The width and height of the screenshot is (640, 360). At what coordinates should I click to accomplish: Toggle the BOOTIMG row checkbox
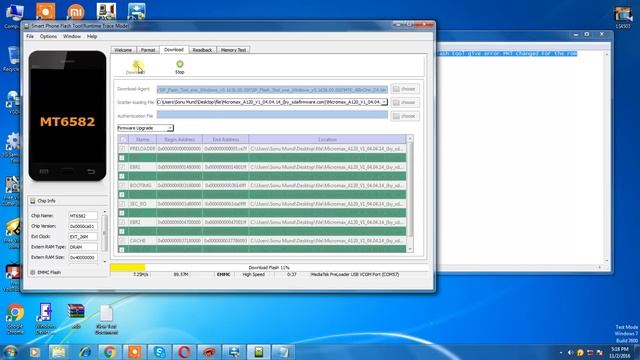[122, 186]
